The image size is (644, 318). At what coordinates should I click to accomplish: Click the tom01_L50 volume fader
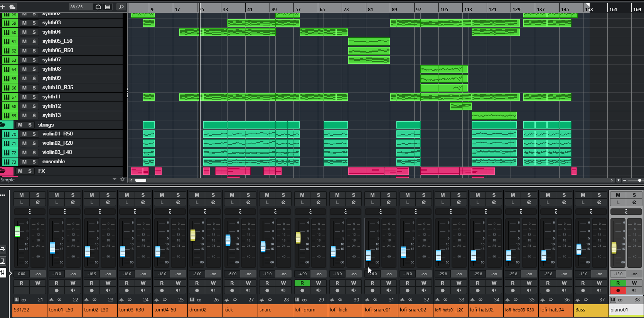click(x=52, y=248)
